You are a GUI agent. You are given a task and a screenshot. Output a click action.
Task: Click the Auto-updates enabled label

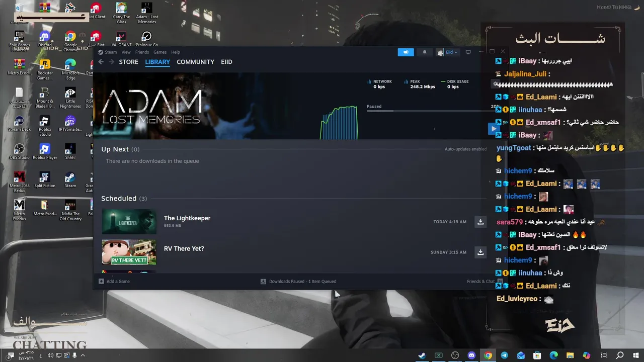[465, 149]
